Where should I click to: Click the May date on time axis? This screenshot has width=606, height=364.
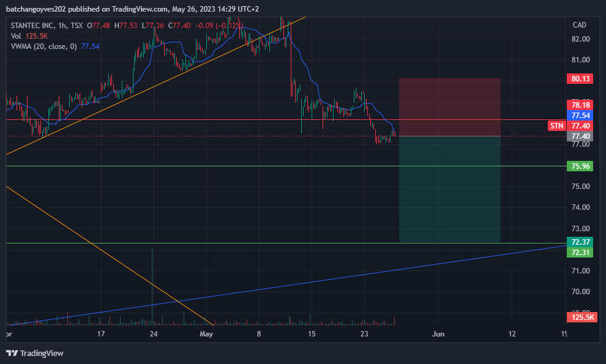point(206,334)
